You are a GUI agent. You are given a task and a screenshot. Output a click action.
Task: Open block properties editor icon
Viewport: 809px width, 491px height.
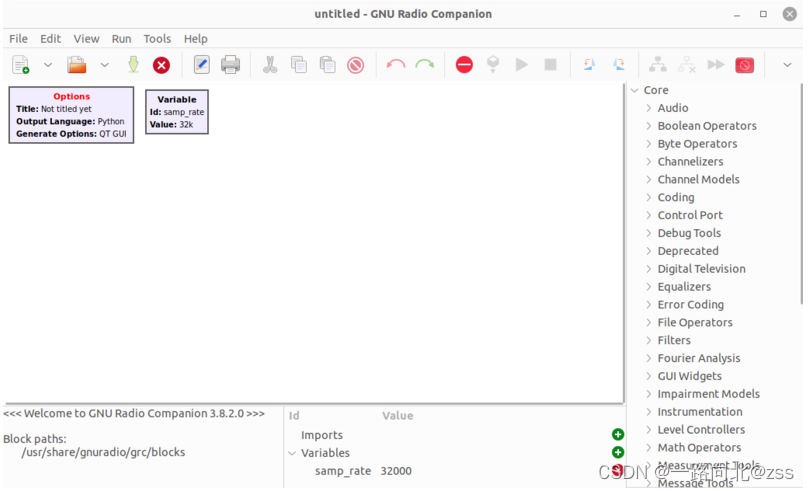(x=202, y=65)
